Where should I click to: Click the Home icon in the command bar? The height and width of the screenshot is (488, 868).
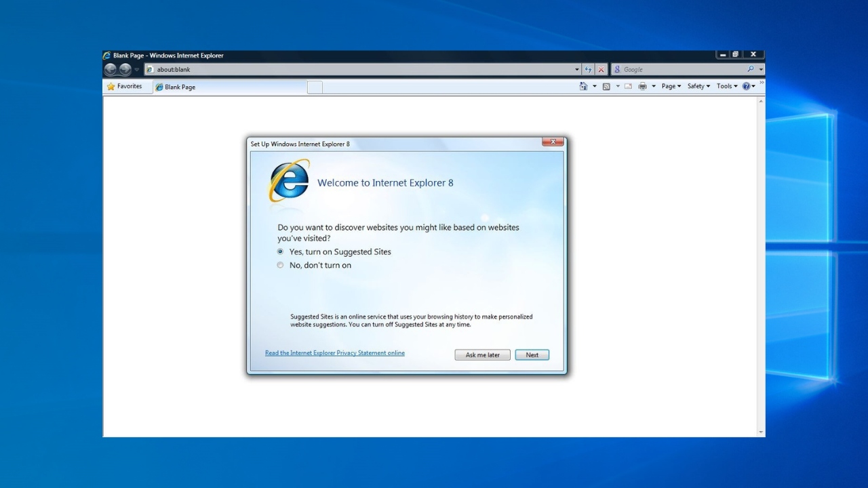tap(583, 86)
